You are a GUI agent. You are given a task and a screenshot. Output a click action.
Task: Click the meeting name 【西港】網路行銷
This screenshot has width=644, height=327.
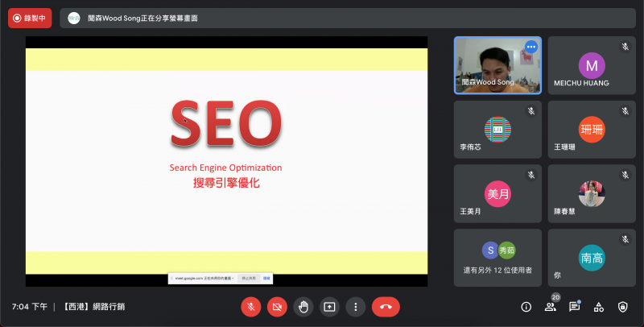93,306
